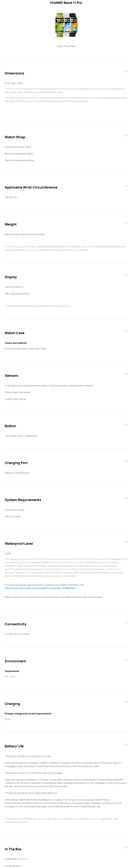
Task: Collapse the Environment section chevron
Action: (126, 659)
